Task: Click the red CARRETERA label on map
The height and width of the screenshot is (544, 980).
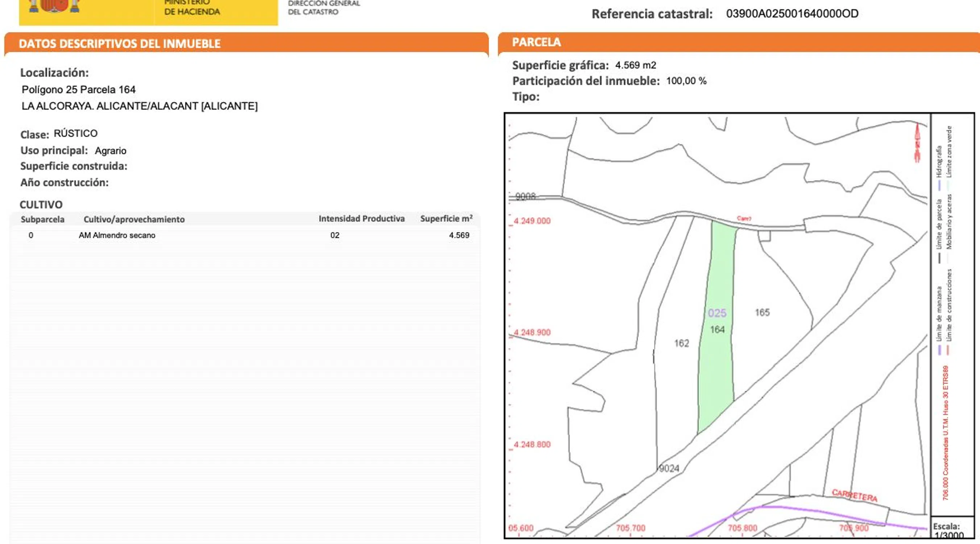Action: 855,495
